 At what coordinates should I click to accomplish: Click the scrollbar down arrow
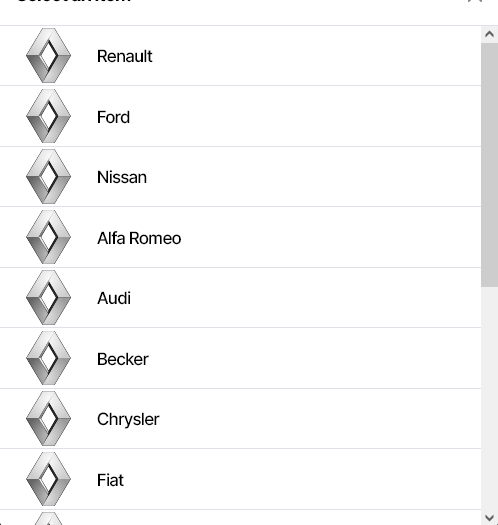click(x=489, y=517)
